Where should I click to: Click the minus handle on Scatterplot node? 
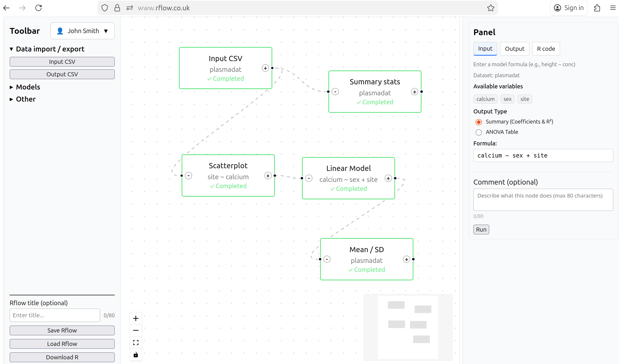(x=188, y=176)
